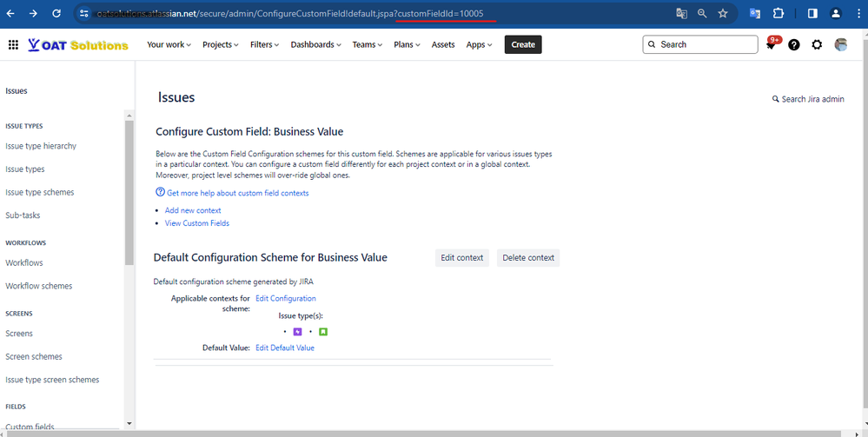Click the help circle icon beside custom field contexts

[160, 192]
